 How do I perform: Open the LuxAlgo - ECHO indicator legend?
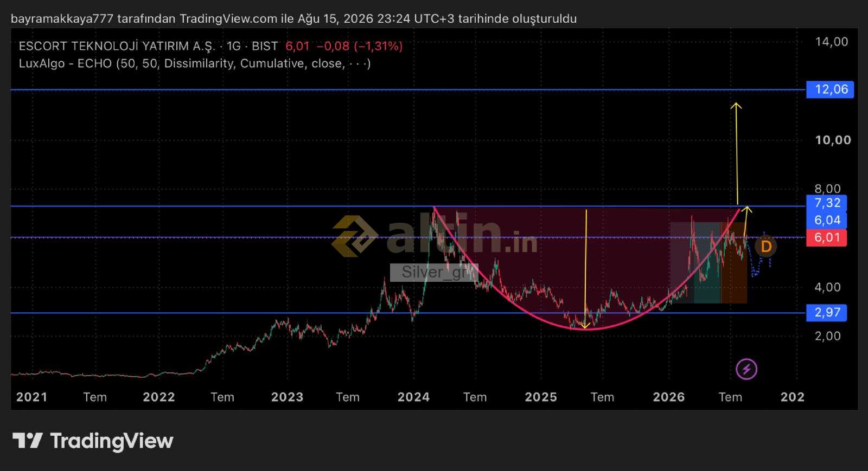pyautogui.click(x=195, y=63)
